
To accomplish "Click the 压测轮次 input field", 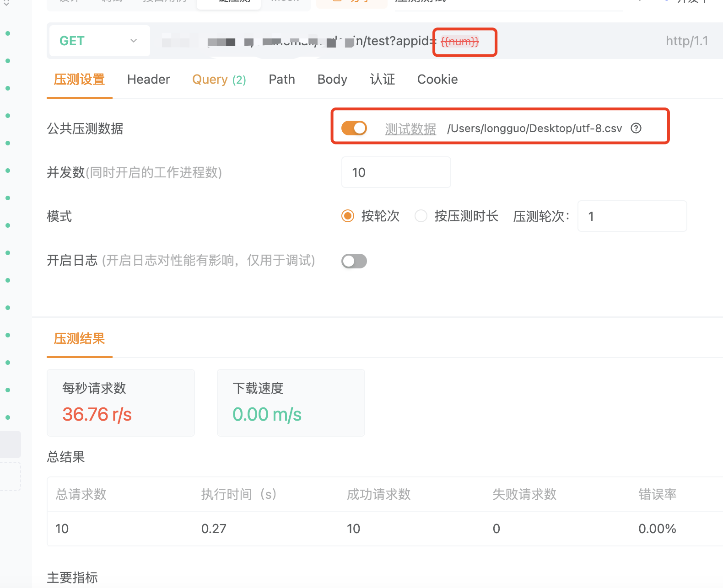I will click(x=632, y=216).
